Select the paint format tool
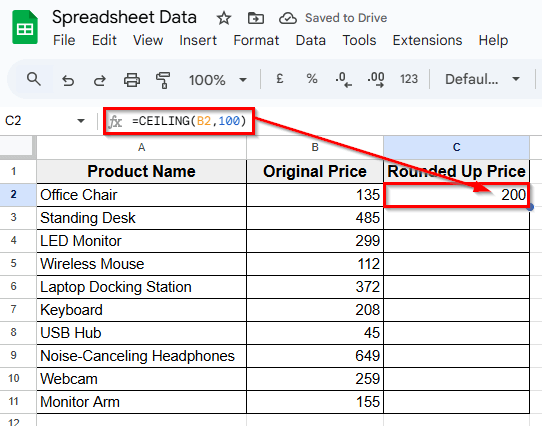542x426 pixels. coord(163,80)
